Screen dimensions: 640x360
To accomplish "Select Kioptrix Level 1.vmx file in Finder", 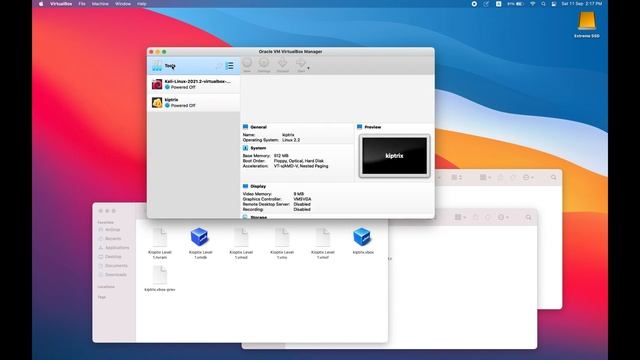I will pos(282,244).
